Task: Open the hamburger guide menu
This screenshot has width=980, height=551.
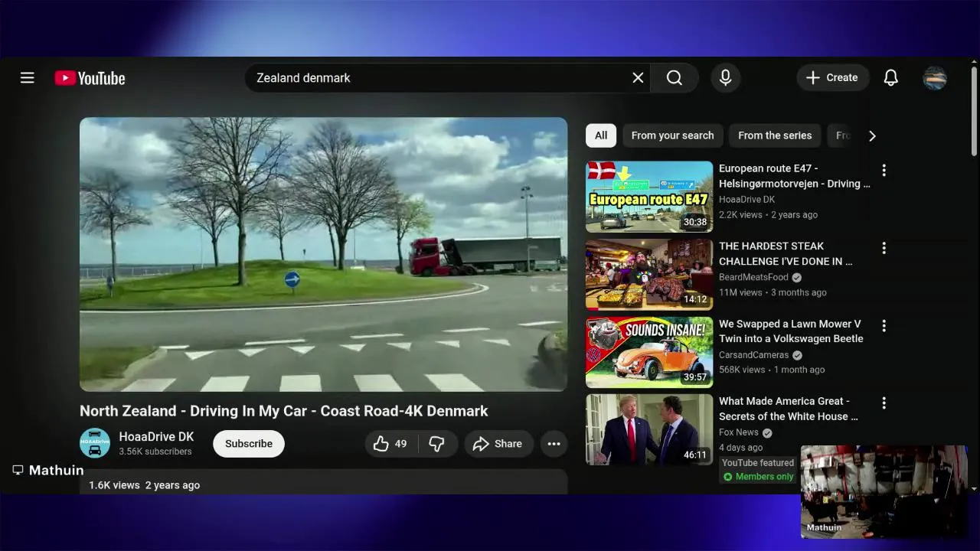Action: tap(28, 77)
